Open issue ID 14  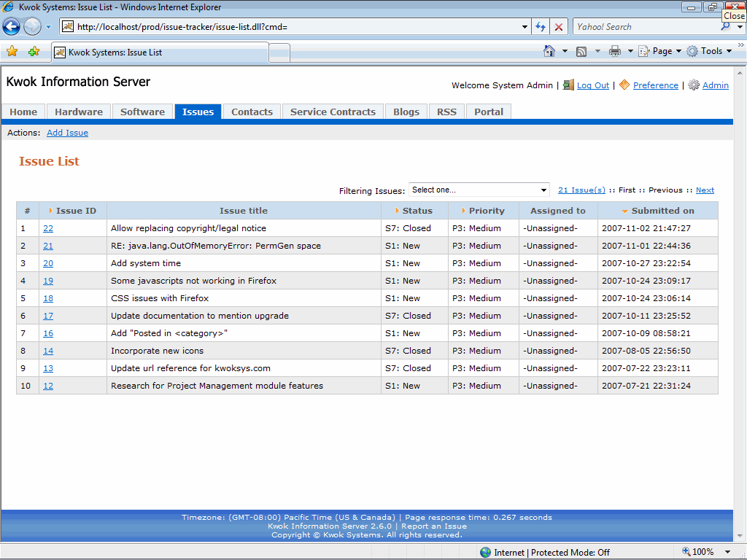(48, 351)
